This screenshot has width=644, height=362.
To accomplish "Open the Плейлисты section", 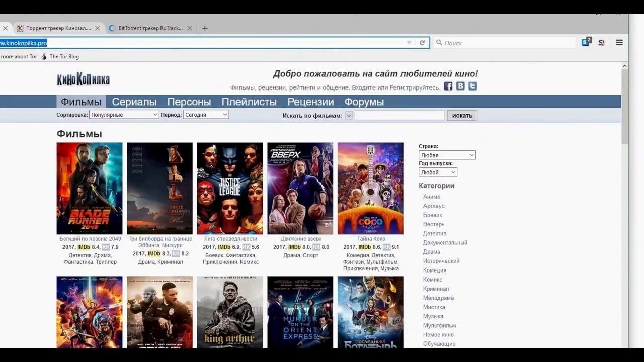I will click(249, 102).
